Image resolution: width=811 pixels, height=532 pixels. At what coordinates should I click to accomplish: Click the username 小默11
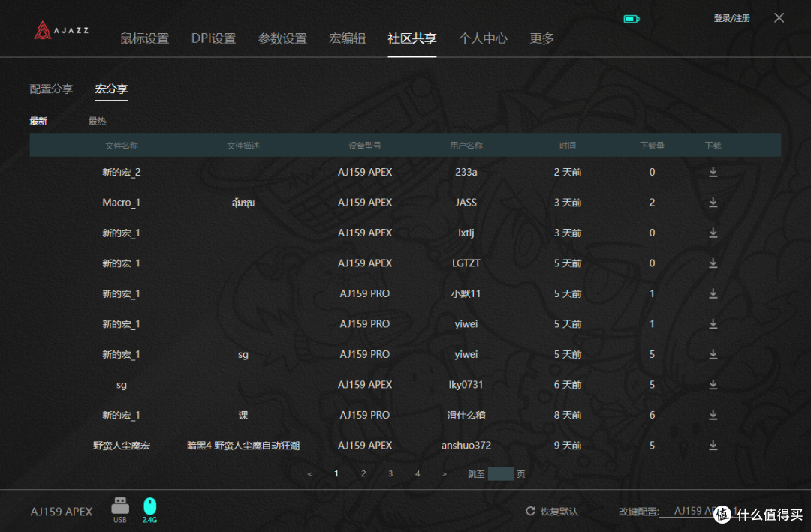pos(466,293)
